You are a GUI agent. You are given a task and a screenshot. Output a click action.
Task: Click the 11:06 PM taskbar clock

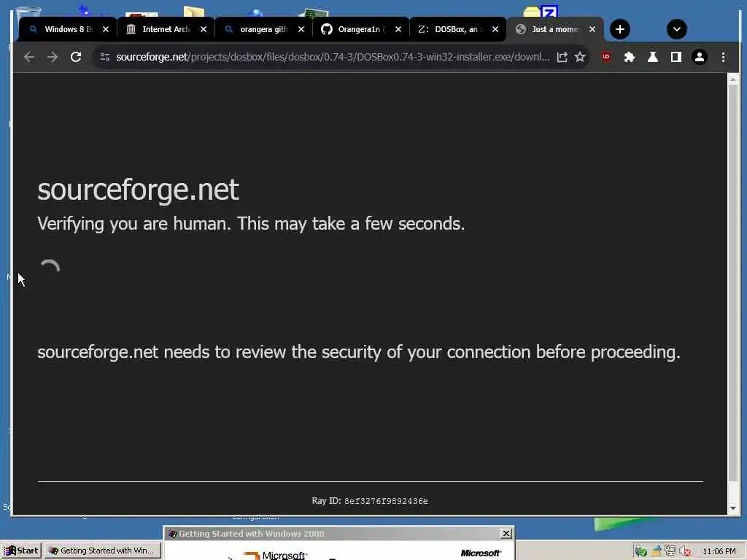tap(719, 551)
